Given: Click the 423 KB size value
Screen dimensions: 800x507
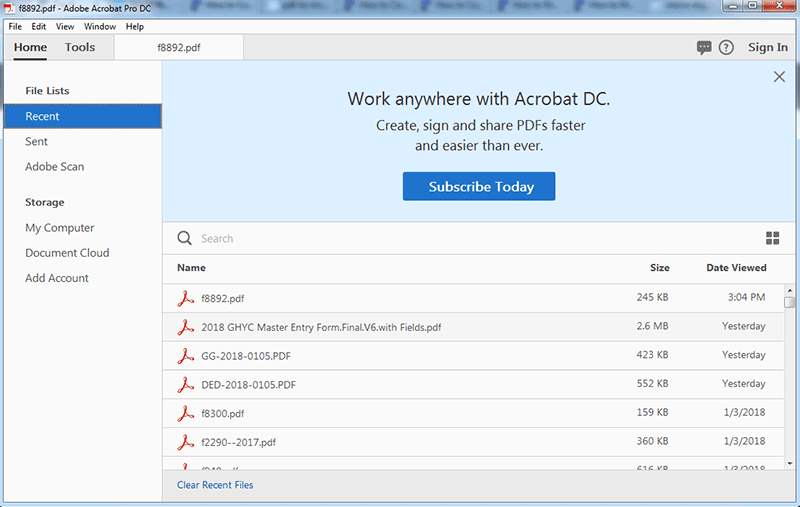Looking at the screenshot, I should [652, 354].
